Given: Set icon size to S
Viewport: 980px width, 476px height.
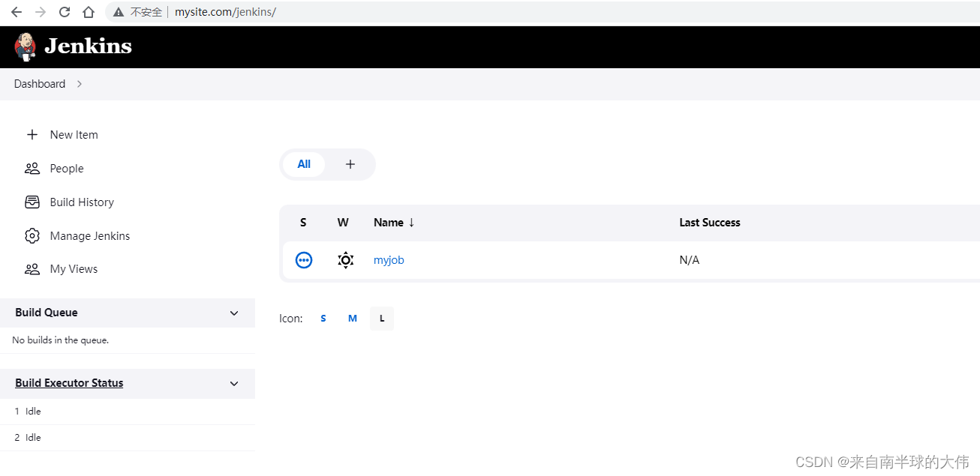Looking at the screenshot, I should 323,319.
